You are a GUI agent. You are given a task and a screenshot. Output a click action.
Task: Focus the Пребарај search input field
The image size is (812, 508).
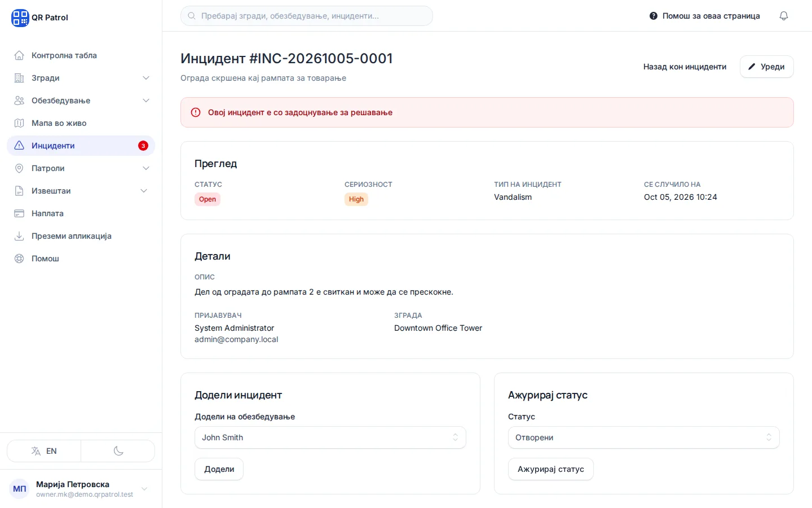click(x=307, y=16)
